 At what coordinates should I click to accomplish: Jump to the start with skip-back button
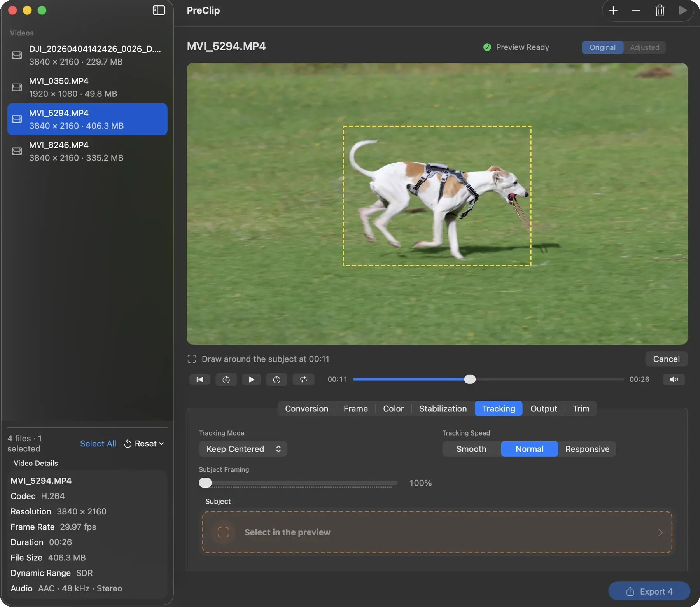pyautogui.click(x=200, y=380)
